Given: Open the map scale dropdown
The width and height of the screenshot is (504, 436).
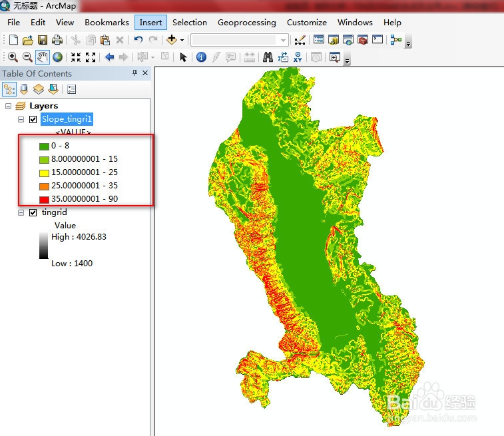Looking at the screenshot, I should pyautogui.click(x=283, y=41).
